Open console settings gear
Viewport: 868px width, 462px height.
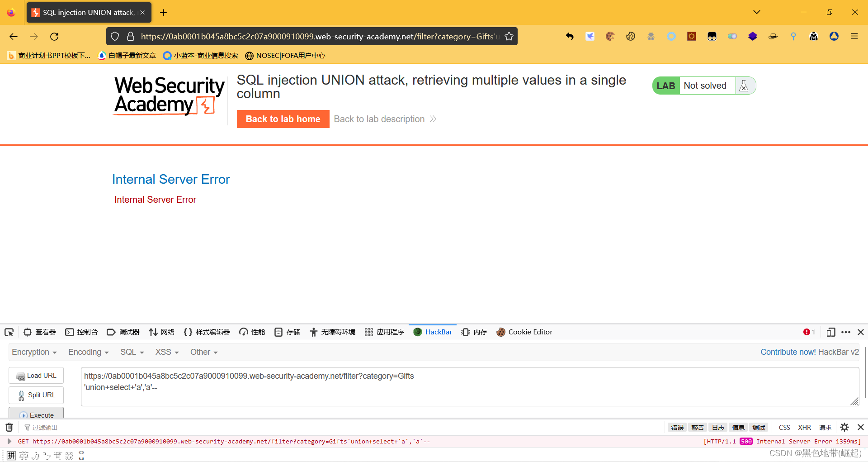[844, 427]
